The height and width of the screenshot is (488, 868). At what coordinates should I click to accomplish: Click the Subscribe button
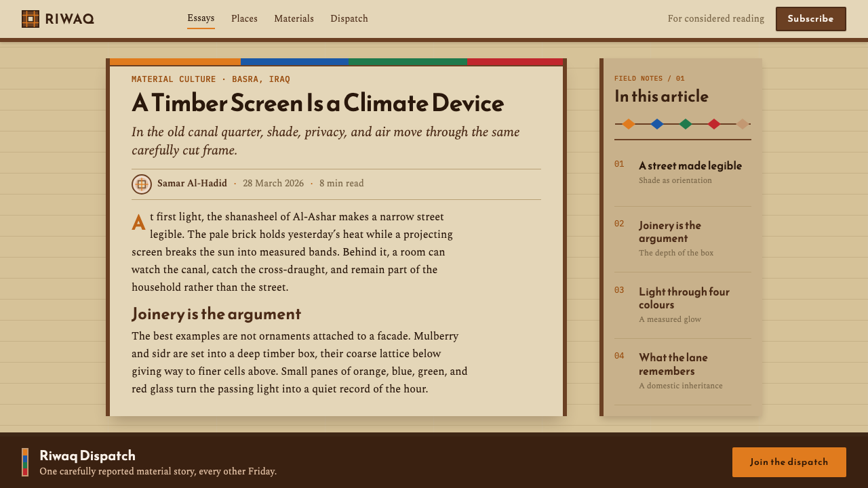(x=811, y=19)
